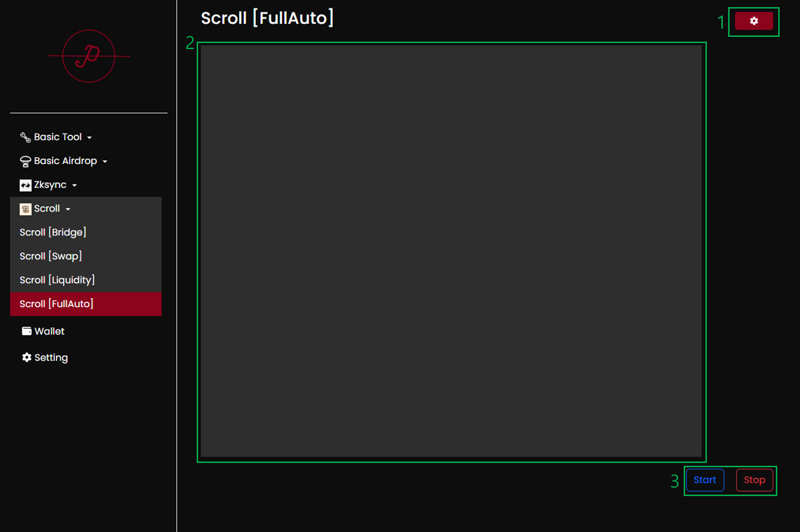Expand the Basic Airdrop dropdown arrow
The height and width of the screenshot is (532, 800).
(105, 162)
